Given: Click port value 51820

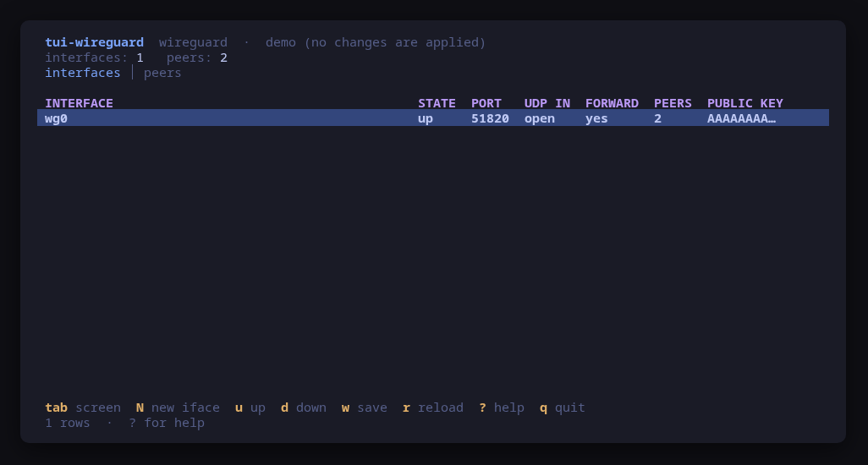Looking at the screenshot, I should coord(490,118).
